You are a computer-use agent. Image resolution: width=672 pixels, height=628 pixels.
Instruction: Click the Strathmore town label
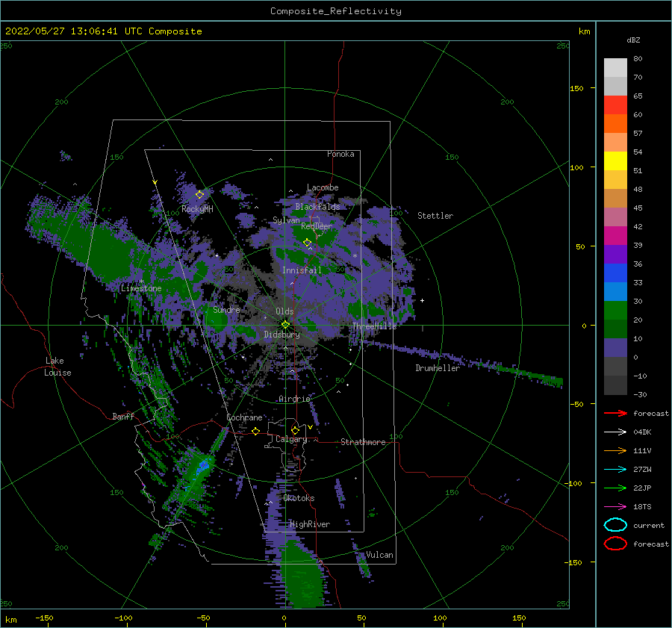[x=363, y=442]
